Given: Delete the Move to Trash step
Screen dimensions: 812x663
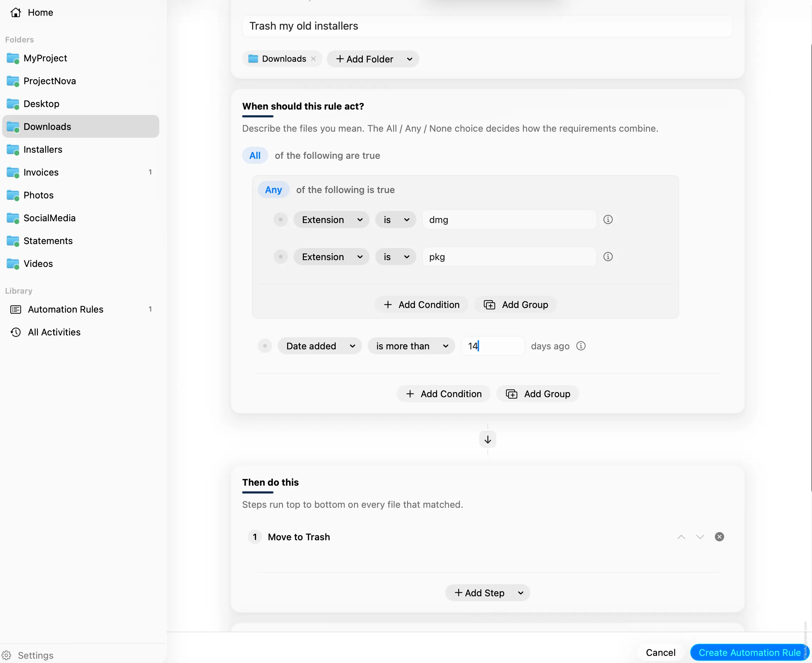Looking at the screenshot, I should pos(719,537).
